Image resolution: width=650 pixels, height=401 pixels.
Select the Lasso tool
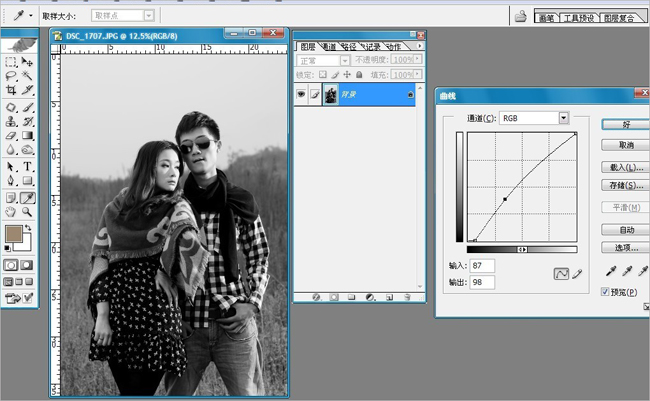(x=11, y=76)
